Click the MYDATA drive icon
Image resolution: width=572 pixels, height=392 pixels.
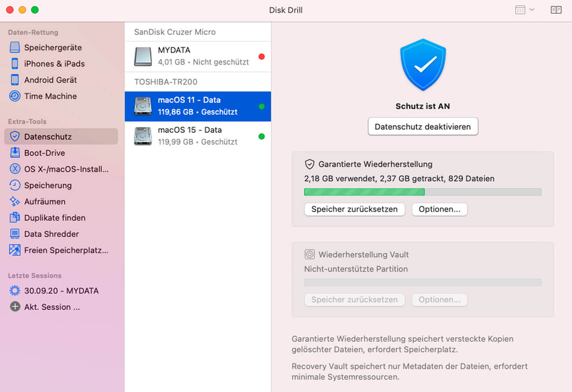click(143, 57)
